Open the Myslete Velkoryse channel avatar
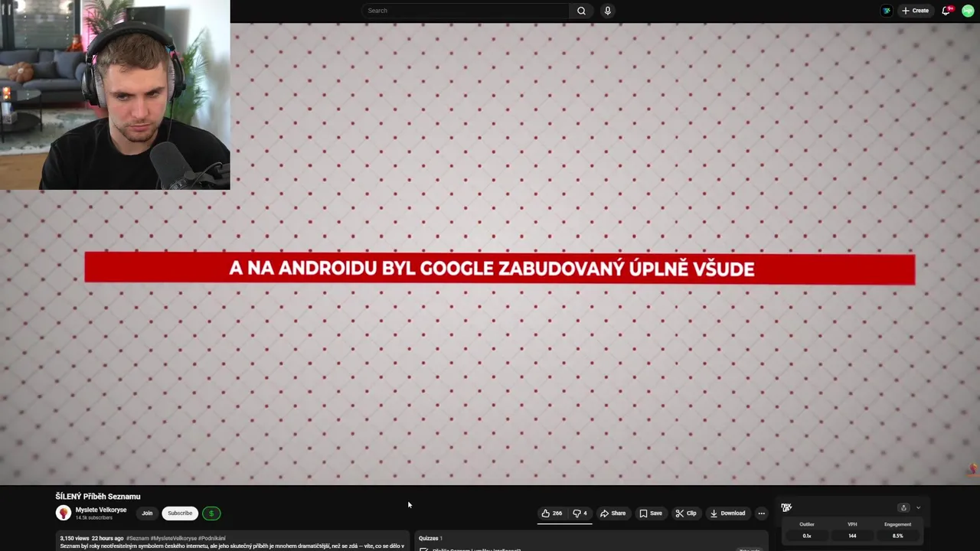Image resolution: width=980 pixels, height=551 pixels. 64,514
